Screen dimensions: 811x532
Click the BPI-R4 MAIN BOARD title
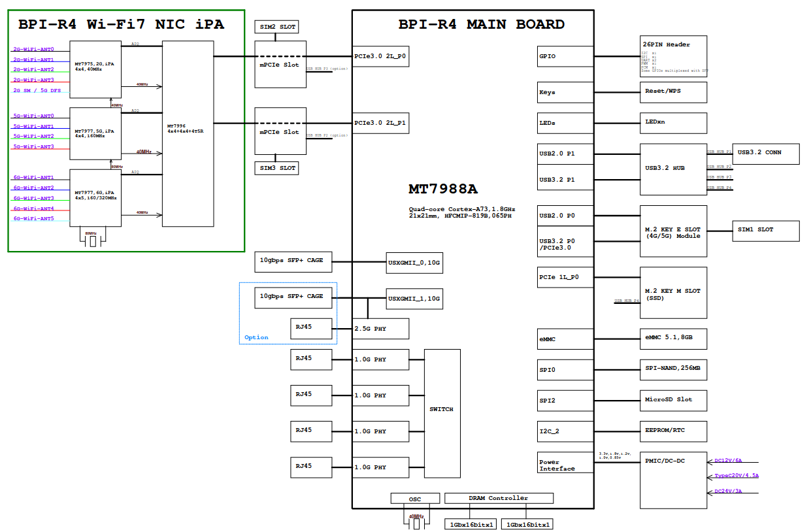[x=482, y=25]
